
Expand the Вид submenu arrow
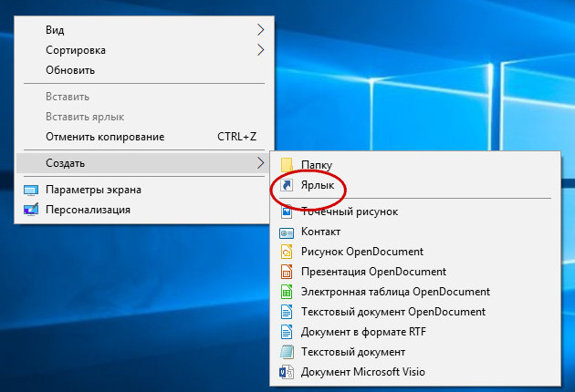click(x=260, y=30)
